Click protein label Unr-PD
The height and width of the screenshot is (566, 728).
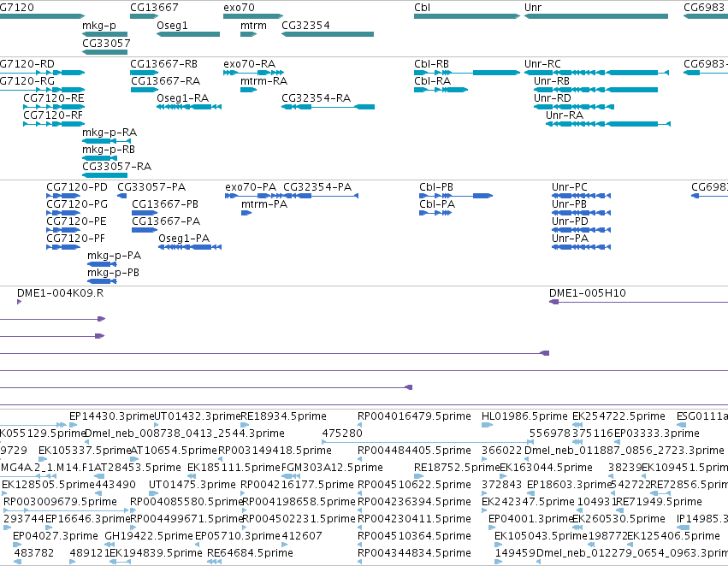[x=570, y=221]
